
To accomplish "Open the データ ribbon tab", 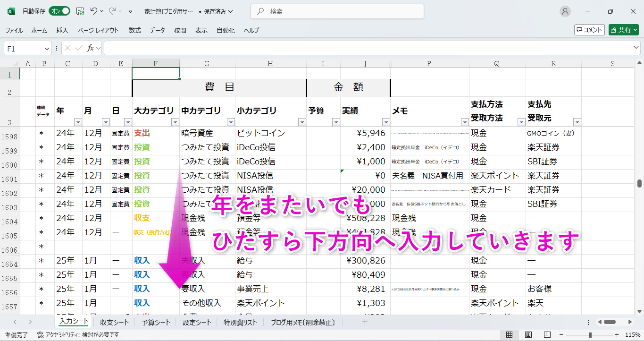I will [157, 30].
